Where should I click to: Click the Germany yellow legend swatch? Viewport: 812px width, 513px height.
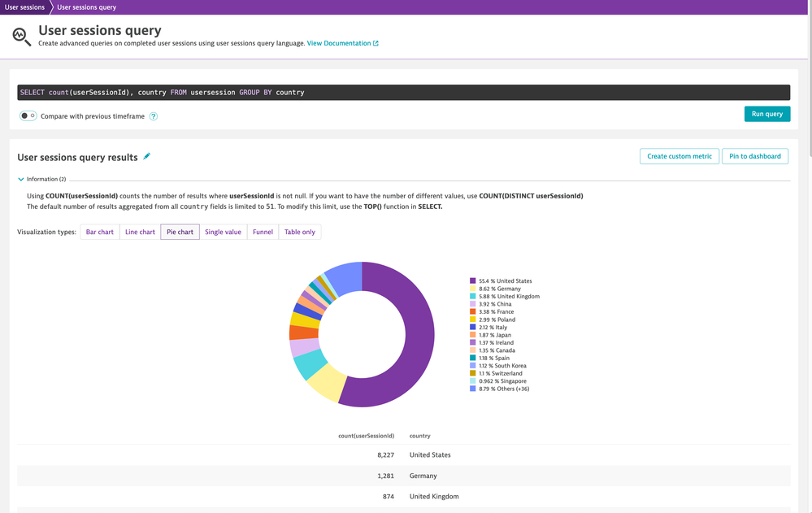point(473,289)
